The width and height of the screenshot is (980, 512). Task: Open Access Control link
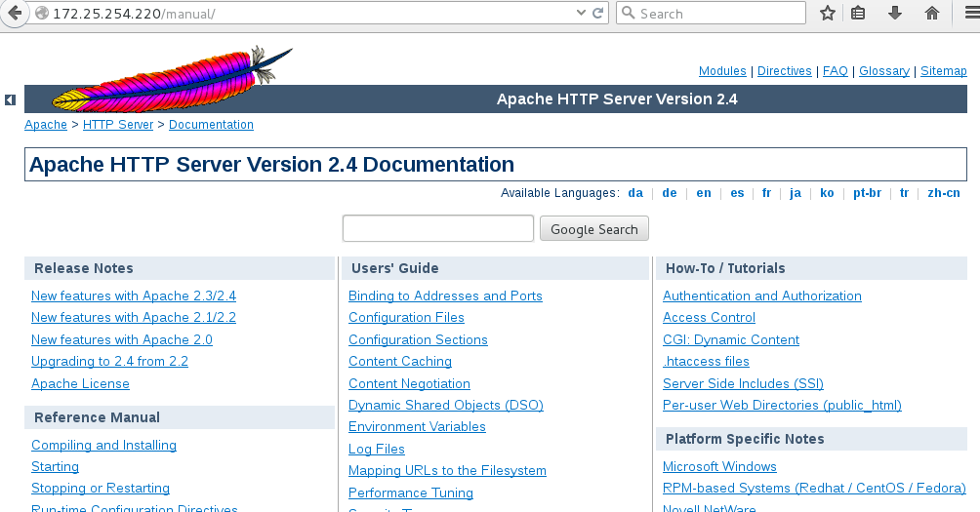pos(709,318)
